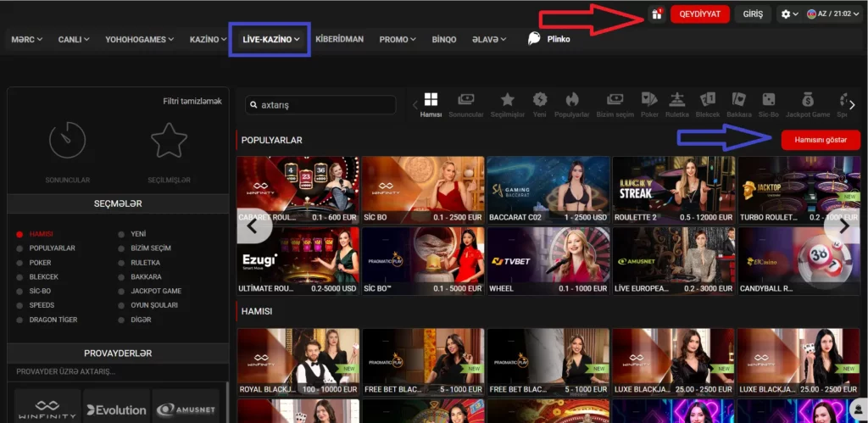Select the SPEEDS filter option

tap(42, 305)
